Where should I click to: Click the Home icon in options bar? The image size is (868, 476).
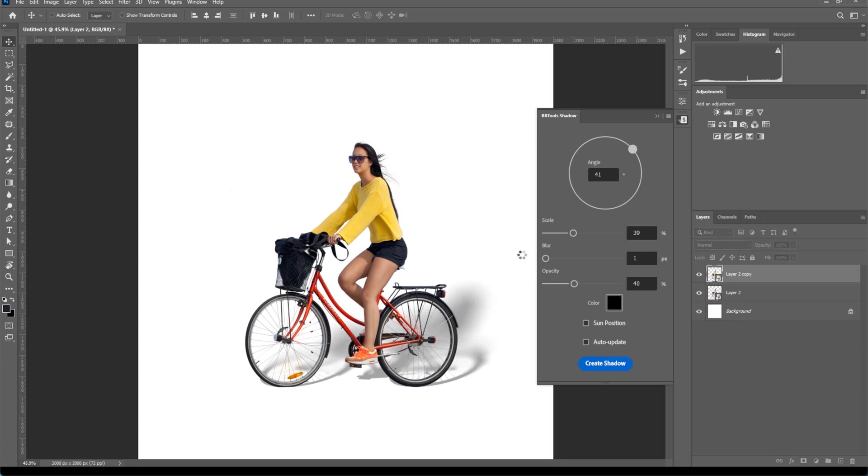pyautogui.click(x=13, y=15)
